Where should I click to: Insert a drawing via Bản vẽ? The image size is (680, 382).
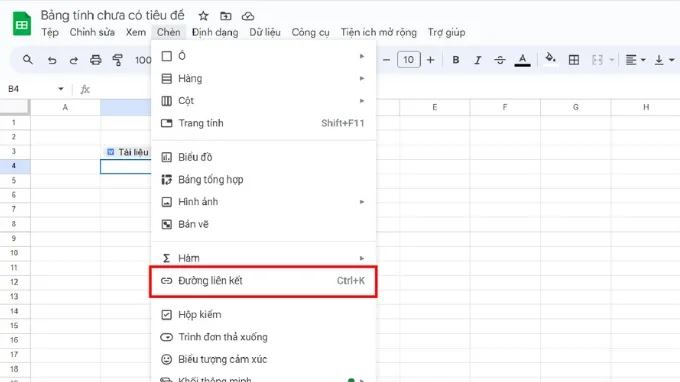(263, 224)
